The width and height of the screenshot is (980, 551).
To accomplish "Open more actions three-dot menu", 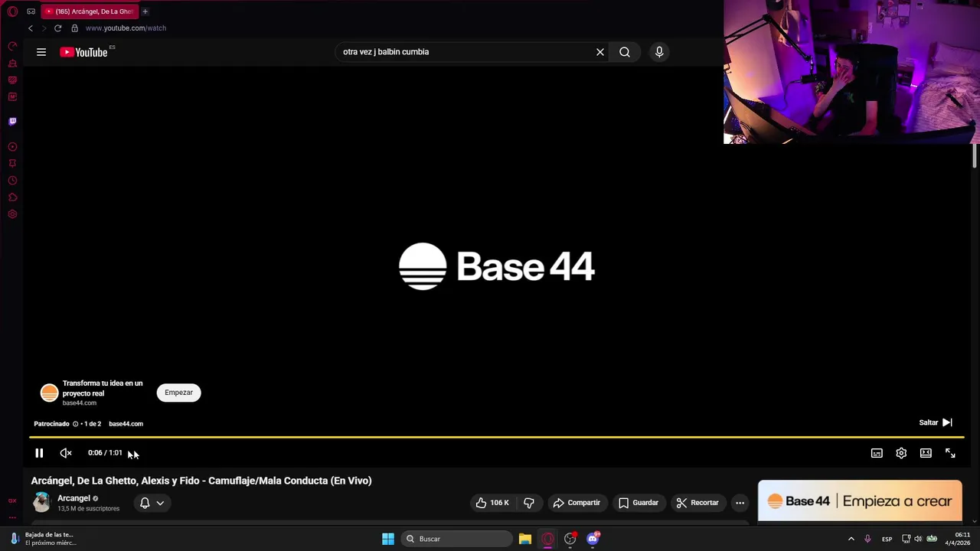I will pyautogui.click(x=740, y=503).
